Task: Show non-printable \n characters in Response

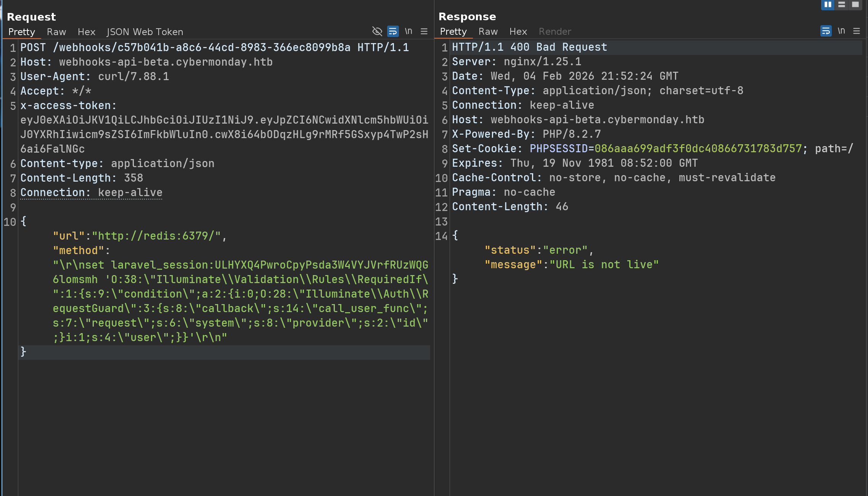Action: pyautogui.click(x=841, y=31)
